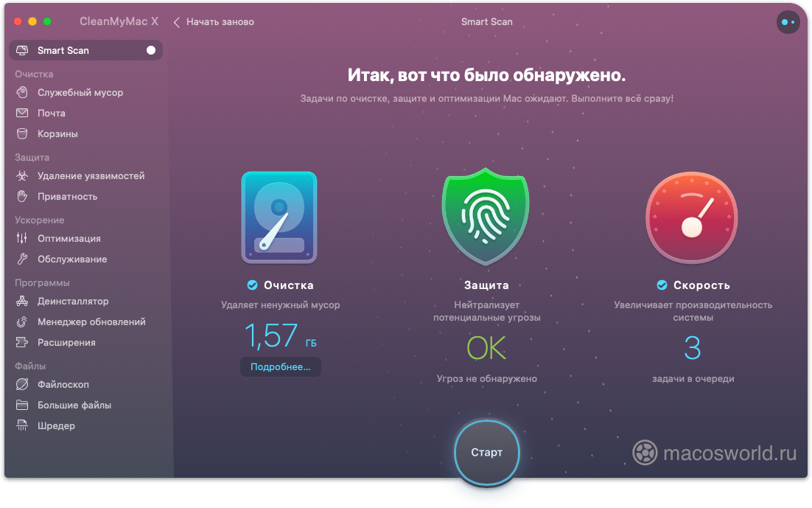This screenshot has height=508, width=812.
Task: Open the Шредер module
Action: pos(56,426)
